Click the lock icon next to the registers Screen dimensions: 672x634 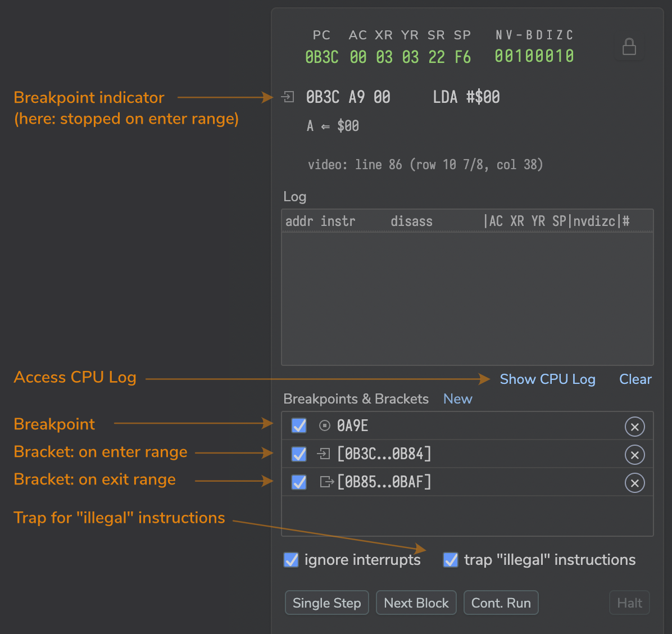pos(629,47)
